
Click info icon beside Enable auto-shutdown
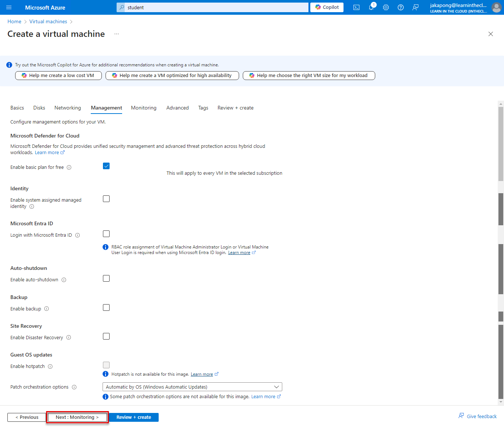[x=64, y=280]
